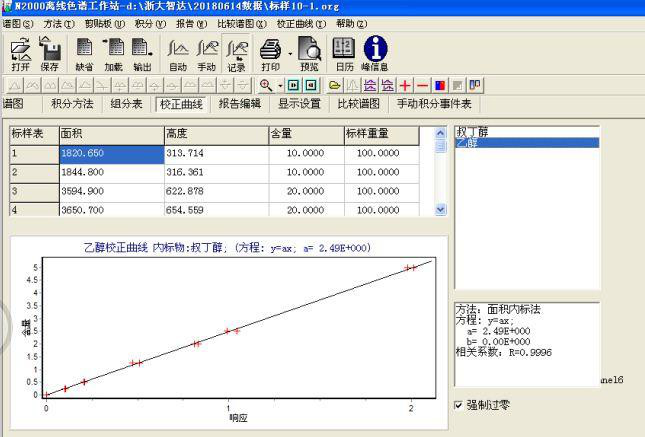Select the 手动 (Manual) integration icon

207,53
